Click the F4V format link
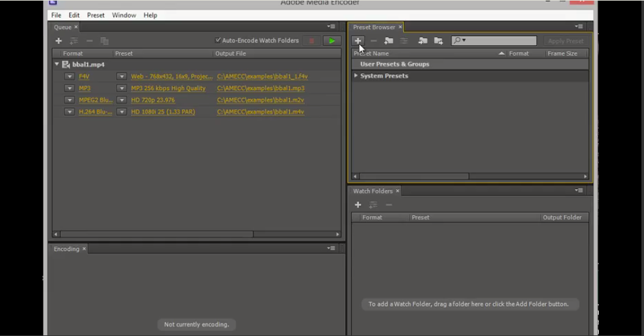 pos(84,76)
